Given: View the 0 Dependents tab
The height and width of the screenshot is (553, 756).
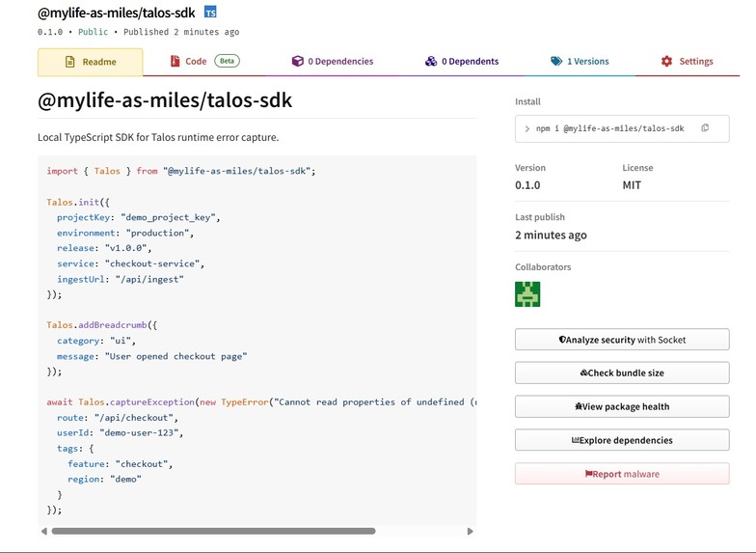Looking at the screenshot, I should click(462, 62).
